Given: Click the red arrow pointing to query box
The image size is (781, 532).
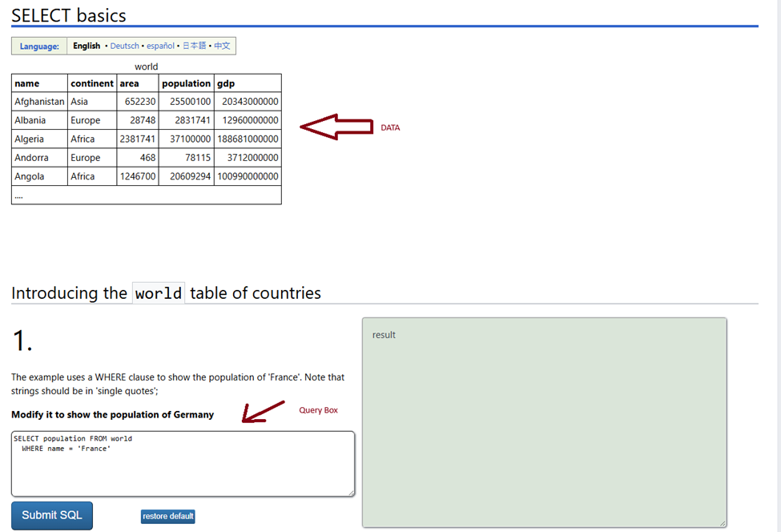Looking at the screenshot, I should [263, 412].
